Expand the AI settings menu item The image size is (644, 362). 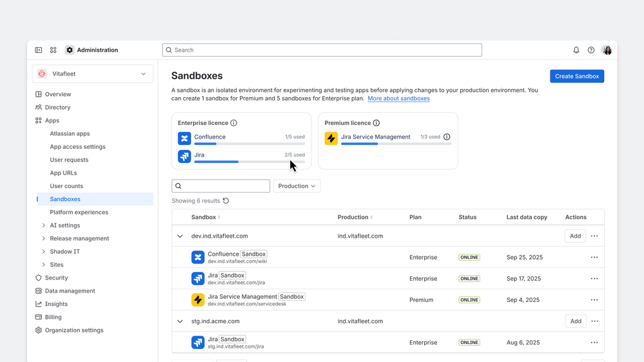pyautogui.click(x=44, y=225)
